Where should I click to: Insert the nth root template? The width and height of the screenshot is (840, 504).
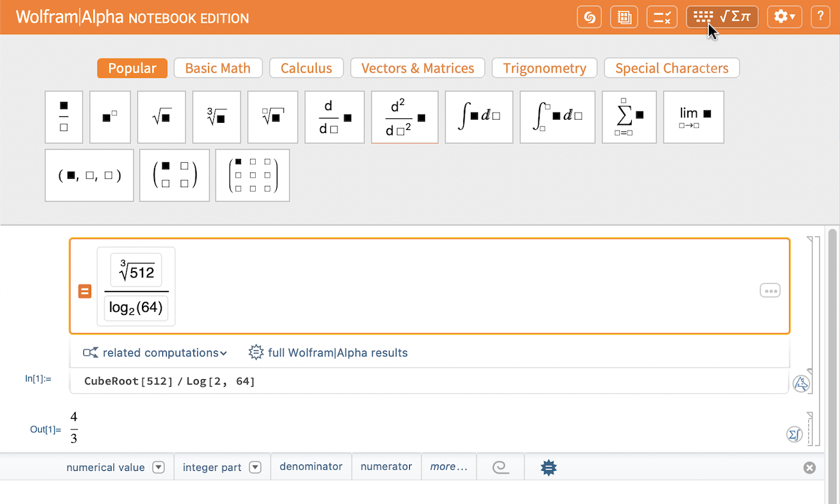coord(272,117)
